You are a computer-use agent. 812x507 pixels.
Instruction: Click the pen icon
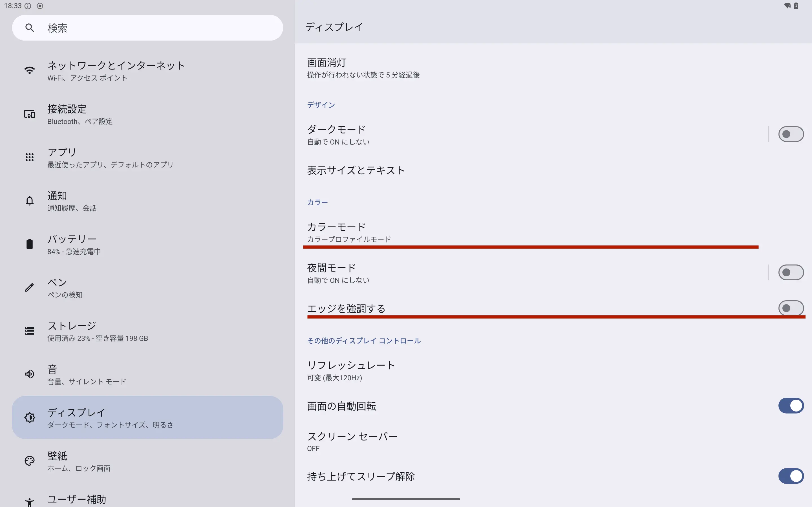point(30,287)
